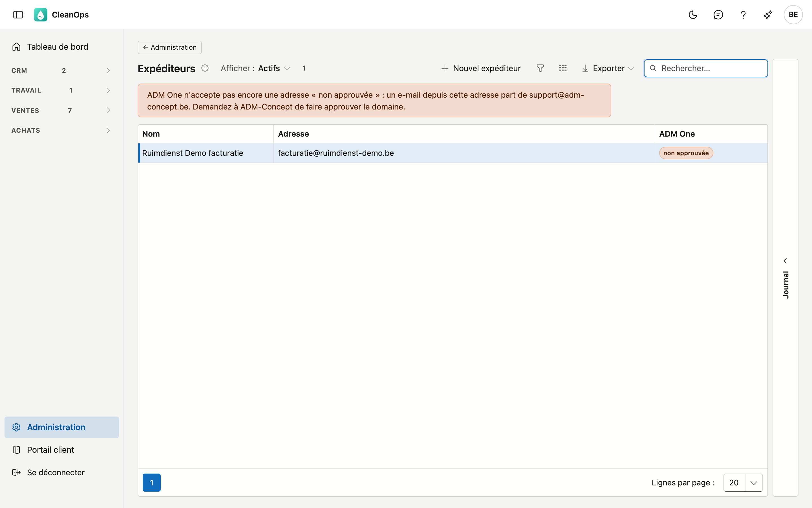The width and height of the screenshot is (812, 508).
Task: Open the filter funnel icon
Action: 540,68
